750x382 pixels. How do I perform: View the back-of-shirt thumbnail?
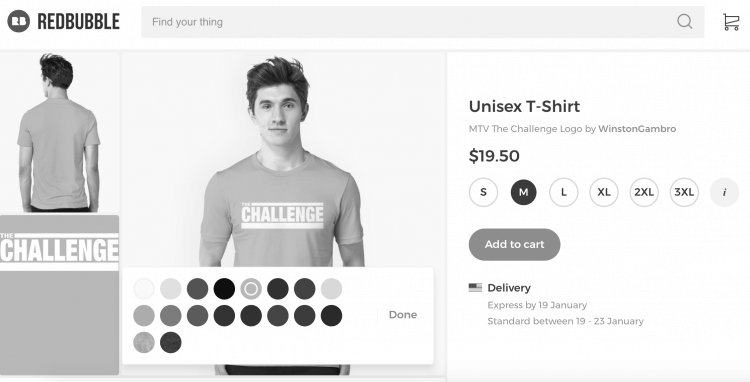click(x=59, y=132)
